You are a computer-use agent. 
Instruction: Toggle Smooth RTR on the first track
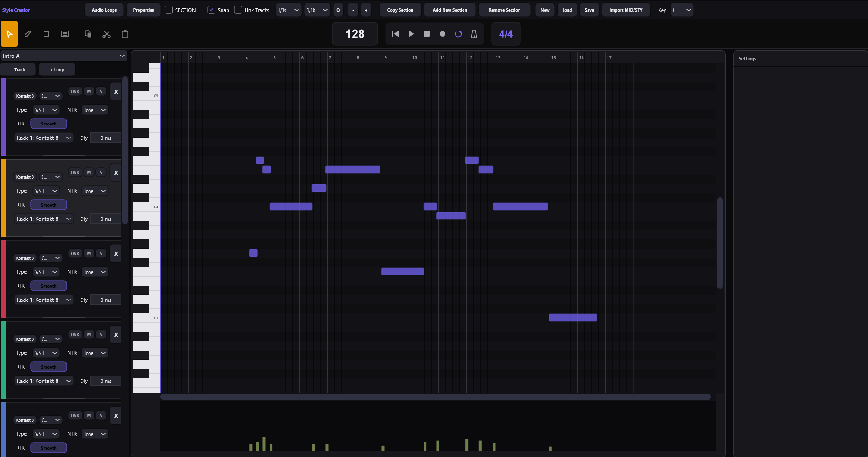click(49, 124)
